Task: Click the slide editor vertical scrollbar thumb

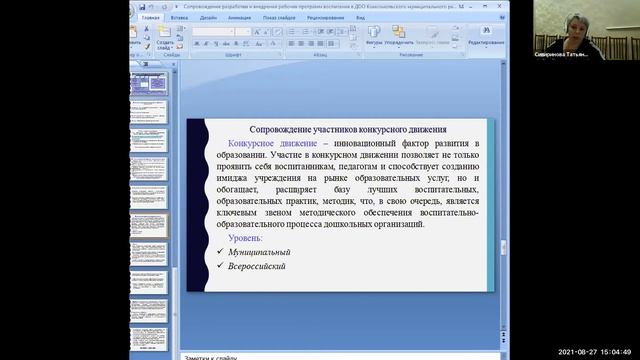Action: point(503,247)
